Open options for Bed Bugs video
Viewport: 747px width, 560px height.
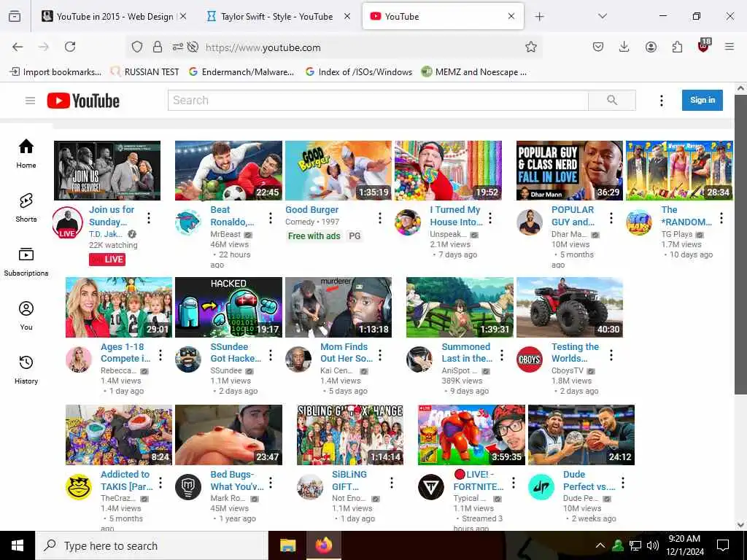(271, 483)
